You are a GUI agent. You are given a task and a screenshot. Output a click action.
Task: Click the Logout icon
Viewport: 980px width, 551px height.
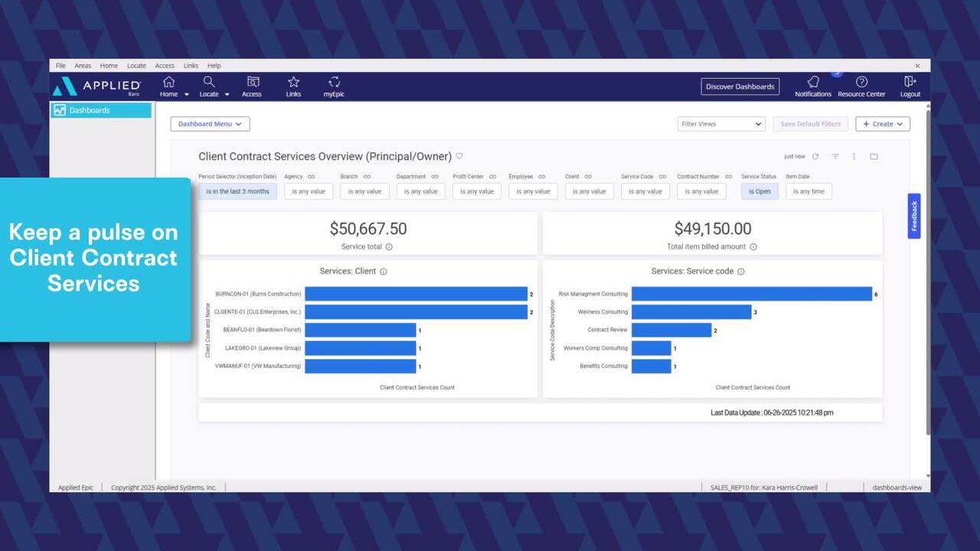click(910, 83)
